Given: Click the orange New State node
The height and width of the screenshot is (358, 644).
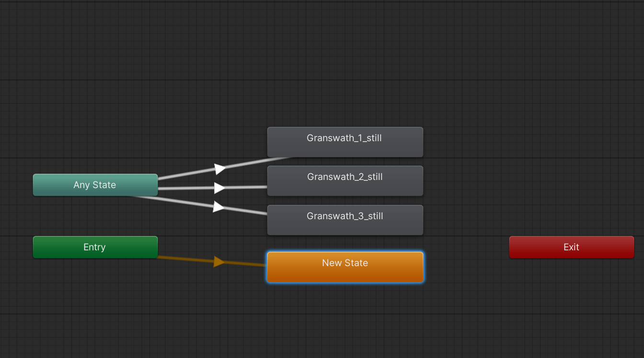Looking at the screenshot, I should point(345,267).
